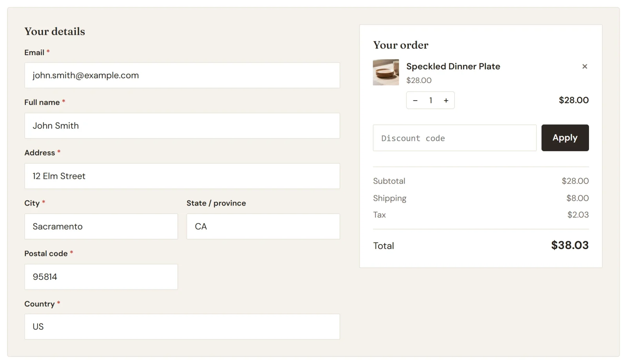This screenshot has width=627, height=364.
Task: Click the Speckled Dinner Plate thumbnail image
Action: [386, 72]
